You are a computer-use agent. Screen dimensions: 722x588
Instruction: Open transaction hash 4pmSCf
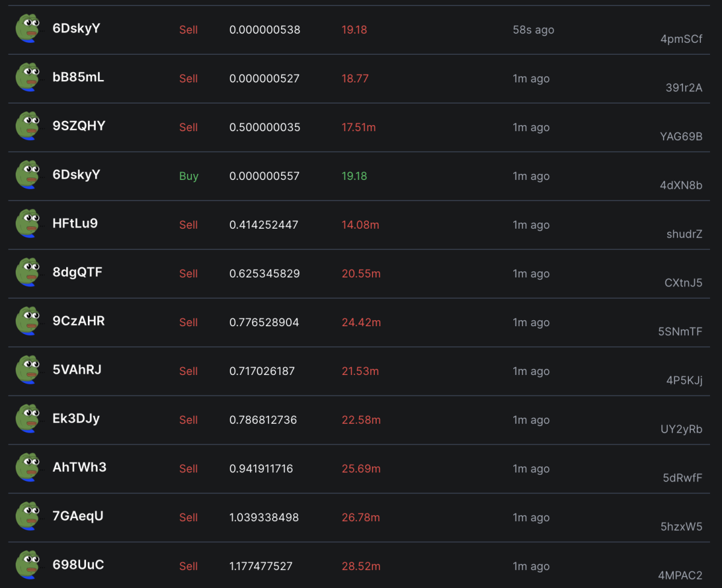[x=681, y=39]
